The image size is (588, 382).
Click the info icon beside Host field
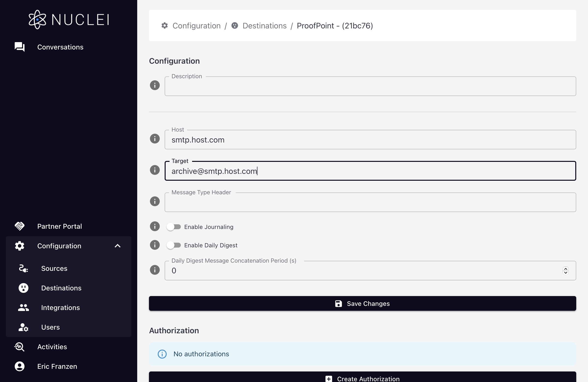pyautogui.click(x=155, y=139)
